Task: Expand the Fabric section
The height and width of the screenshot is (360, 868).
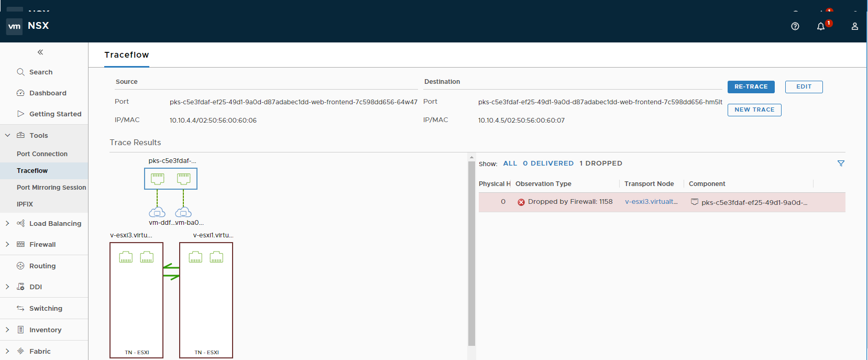Action: coord(7,351)
